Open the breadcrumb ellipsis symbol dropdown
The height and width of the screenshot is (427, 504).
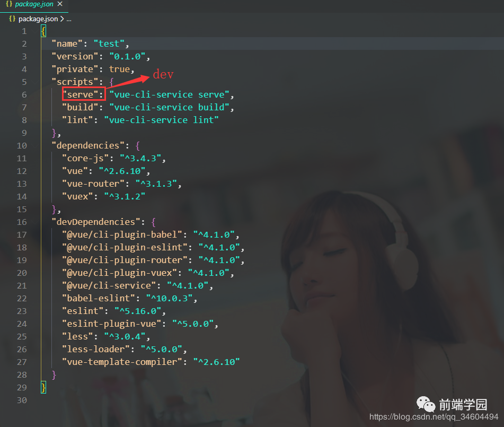click(x=68, y=19)
